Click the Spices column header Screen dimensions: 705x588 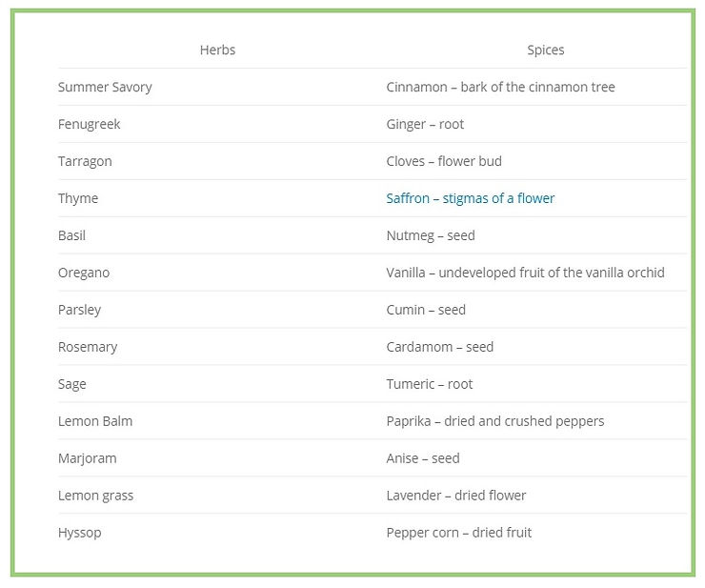pyautogui.click(x=545, y=50)
